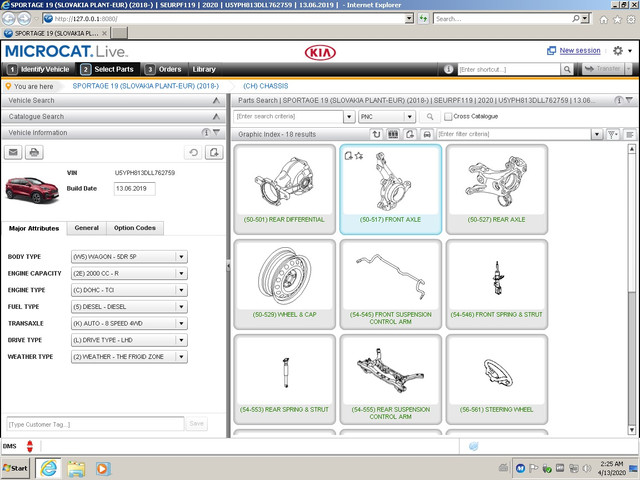Switch to the General attributes tab
This screenshot has height=480, width=640.
pos(87,228)
